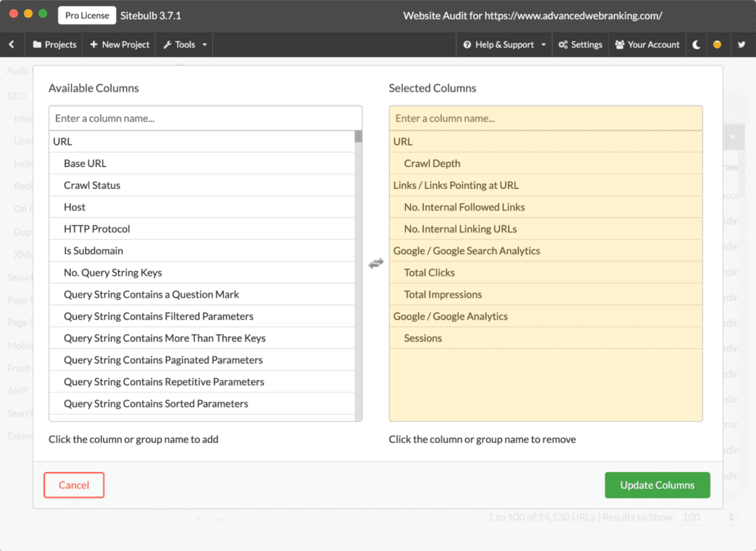The width and height of the screenshot is (756, 551).
Task: Click the Projects folder icon
Action: [x=37, y=44]
